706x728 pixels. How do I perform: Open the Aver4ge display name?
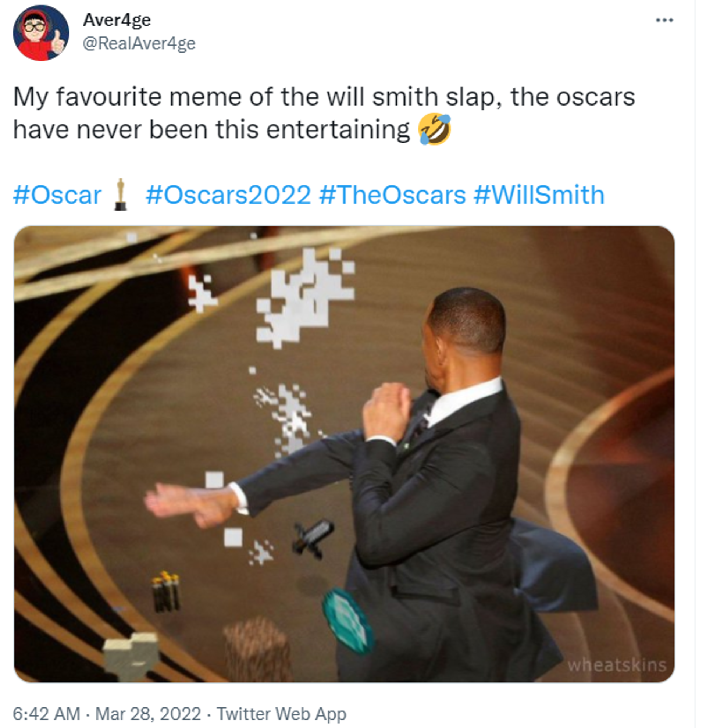(117, 20)
